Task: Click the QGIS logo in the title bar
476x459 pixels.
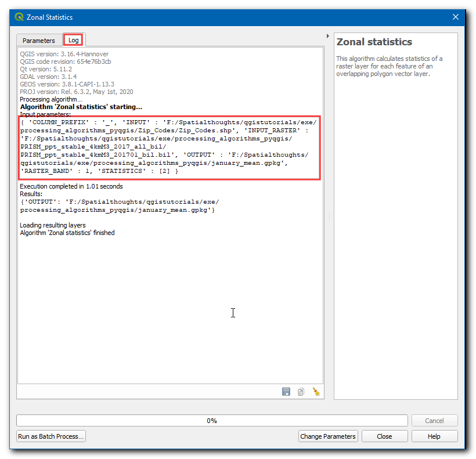Action: click(19, 17)
